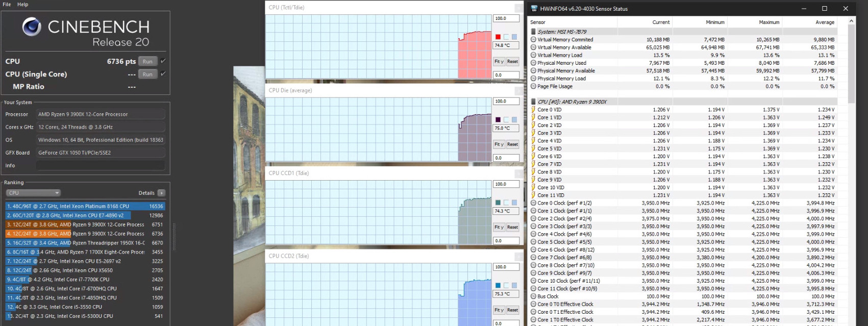Select ranking row Intel Core i5-3550 CPU
The height and width of the screenshot is (326, 868).
tap(85, 307)
